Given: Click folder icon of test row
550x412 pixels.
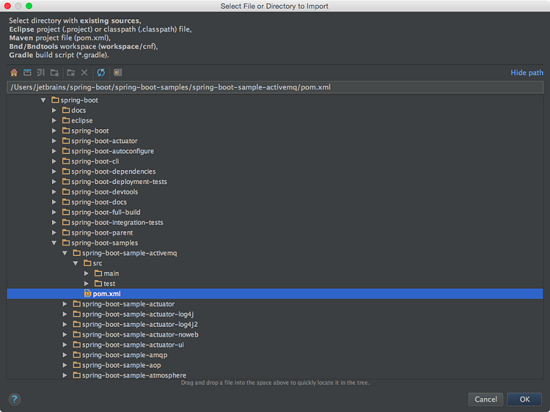Looking at the screenshot, I should point(98,283).
